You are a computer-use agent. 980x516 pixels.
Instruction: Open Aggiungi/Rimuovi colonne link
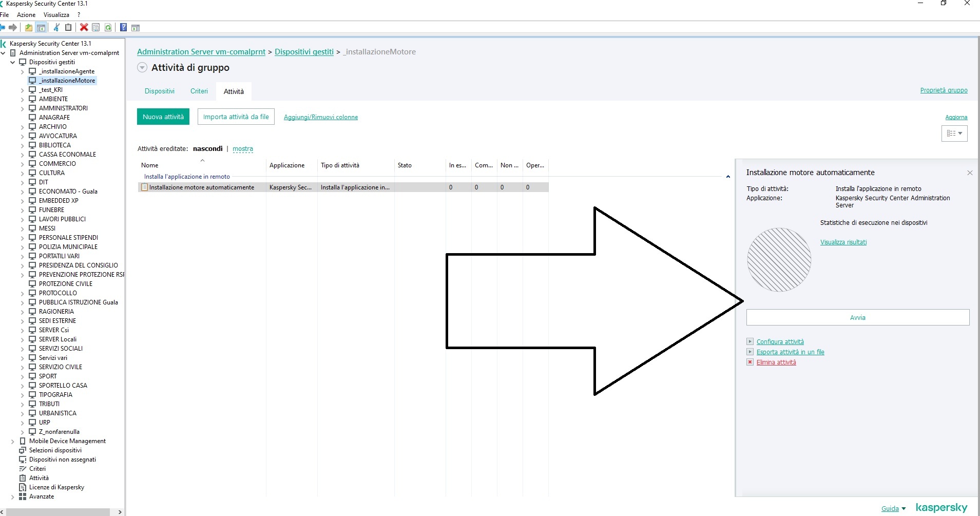pos(321,117)
